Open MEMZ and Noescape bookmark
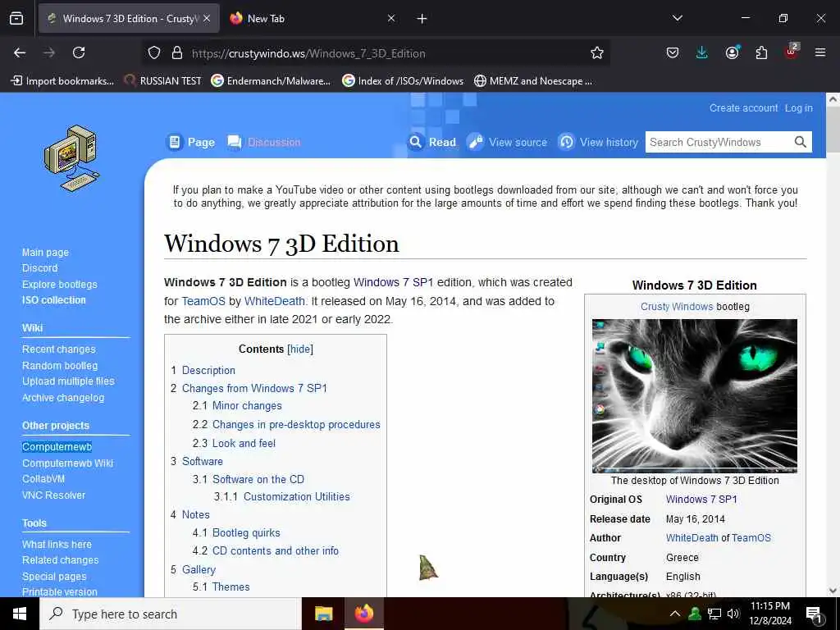Image resolution: width=840 pixels, height=630 pixels. (x=533, y=81)
